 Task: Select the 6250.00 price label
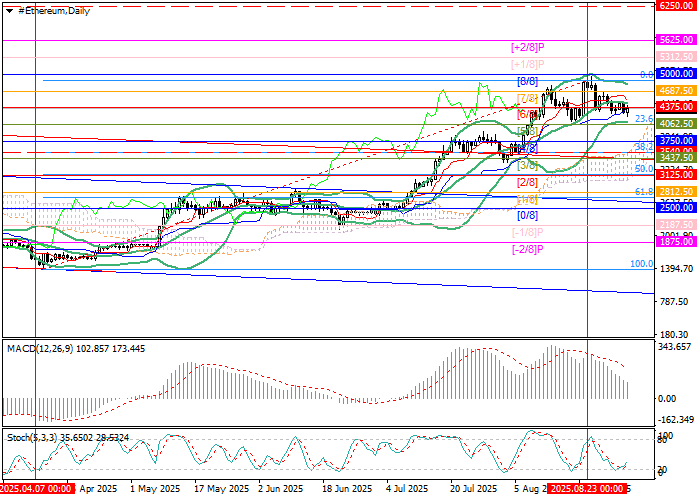tap(676, 6)
